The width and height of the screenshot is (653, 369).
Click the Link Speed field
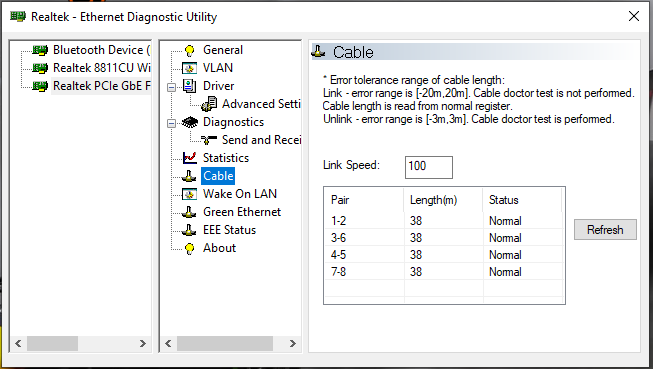[x=429, y=167]
